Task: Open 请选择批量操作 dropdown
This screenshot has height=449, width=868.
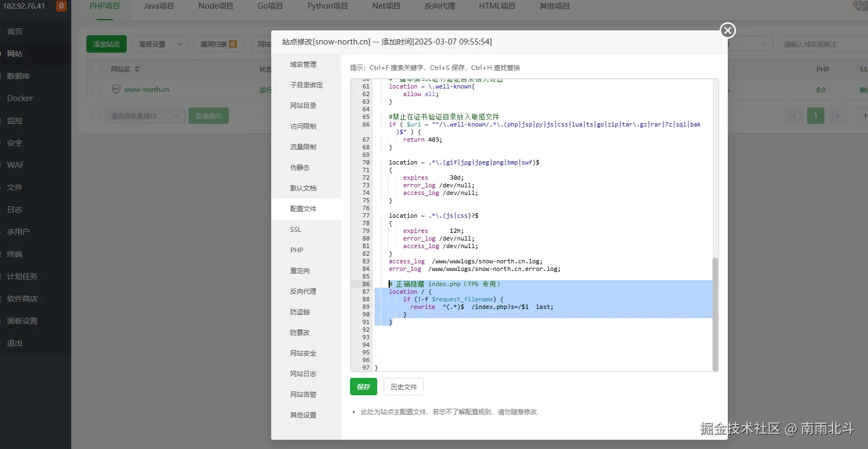Action: coord(145,116)
